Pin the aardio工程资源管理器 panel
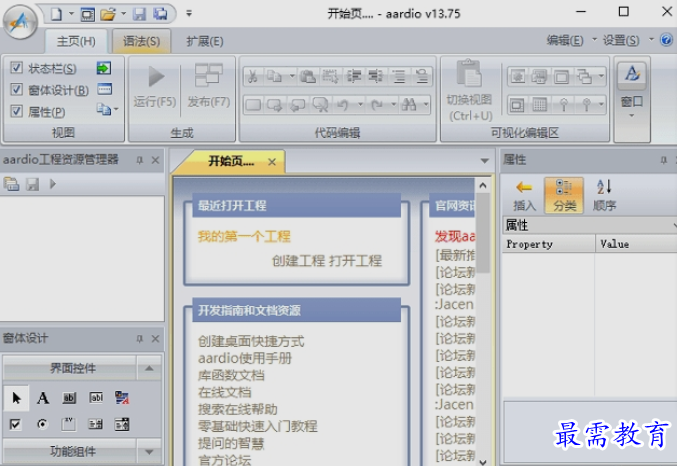Screen dimensions: 677x466 point(139,160)
